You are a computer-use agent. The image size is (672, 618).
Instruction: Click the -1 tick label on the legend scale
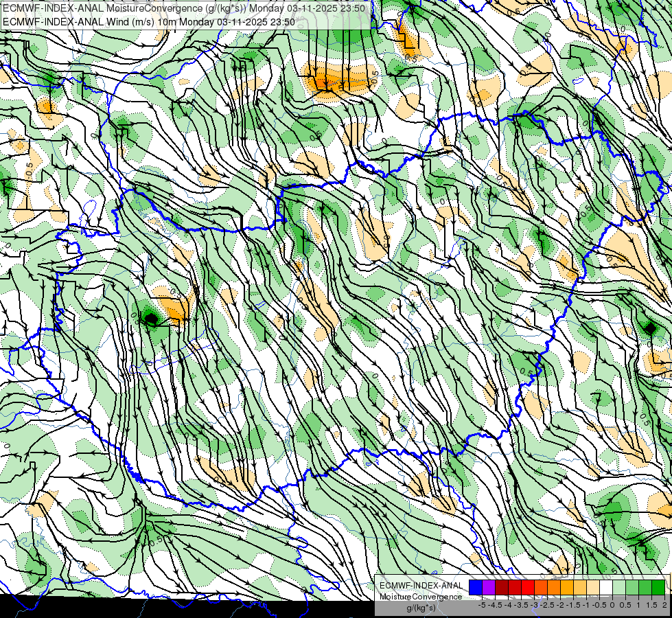tap(586, 605)
